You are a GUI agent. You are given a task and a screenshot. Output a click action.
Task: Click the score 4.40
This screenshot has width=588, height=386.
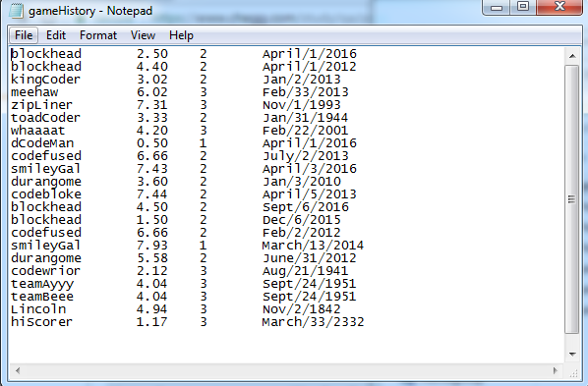(151, 67)
